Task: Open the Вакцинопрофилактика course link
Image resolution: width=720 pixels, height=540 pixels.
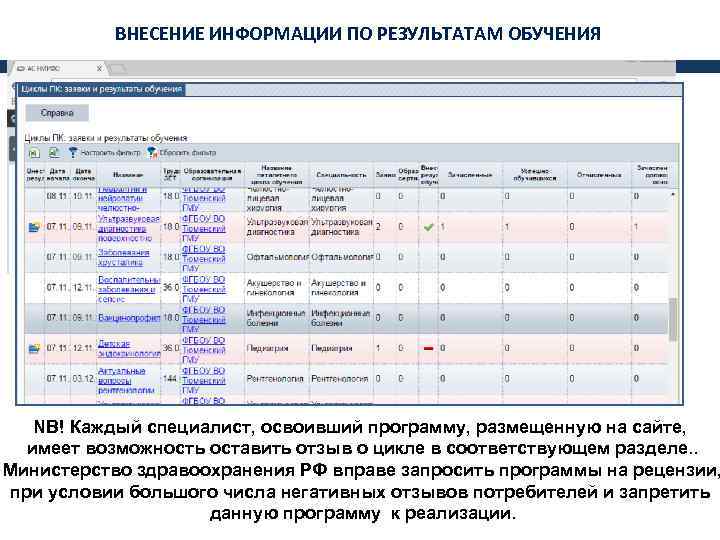Action: click(x=129, y=318)
